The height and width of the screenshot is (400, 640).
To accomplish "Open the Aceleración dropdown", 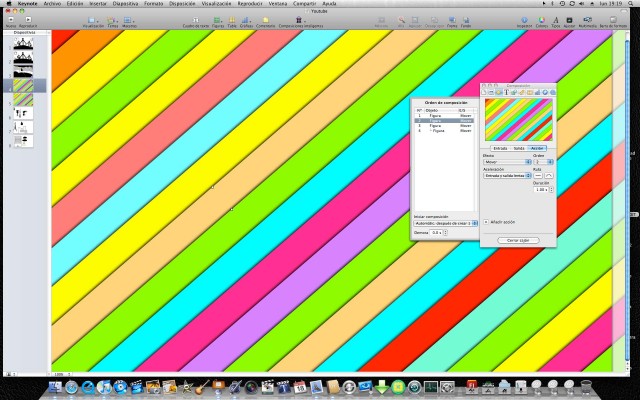I will click(x=507, y=176).
